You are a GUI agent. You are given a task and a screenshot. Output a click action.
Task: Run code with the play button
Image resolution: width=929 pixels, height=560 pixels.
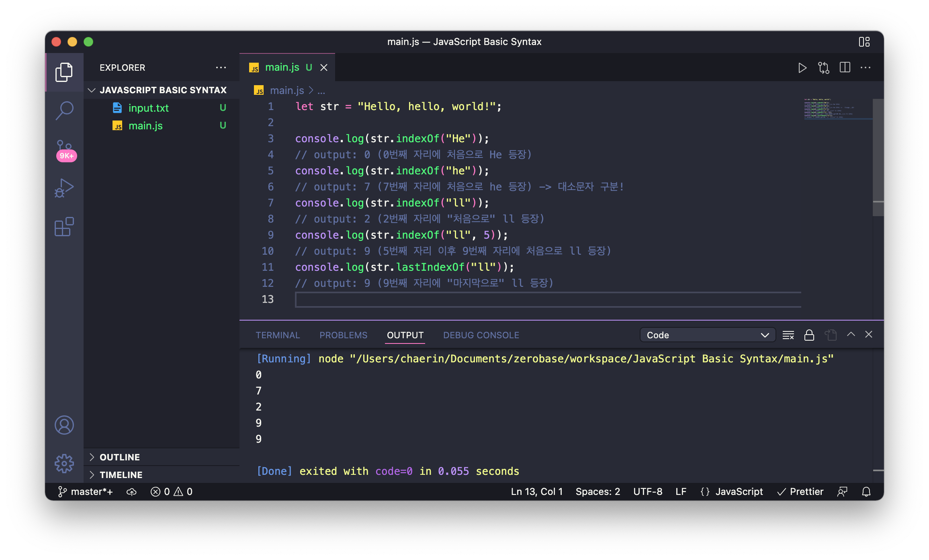(x=802, y=68)
